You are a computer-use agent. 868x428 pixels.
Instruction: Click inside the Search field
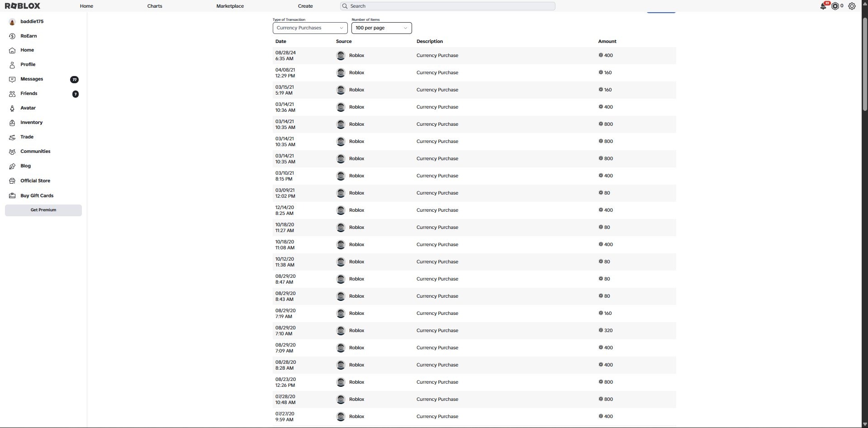pyautogui.click(x=448, y=6)
